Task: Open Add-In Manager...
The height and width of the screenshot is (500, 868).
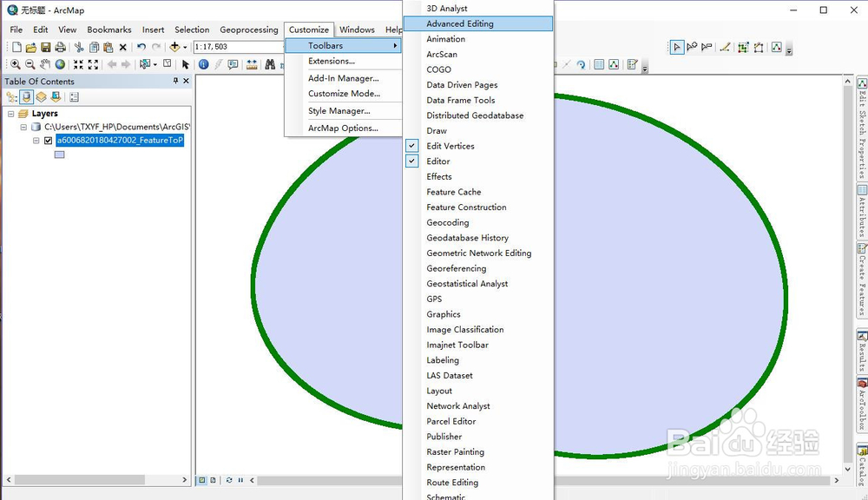Action: pos(343,79)
